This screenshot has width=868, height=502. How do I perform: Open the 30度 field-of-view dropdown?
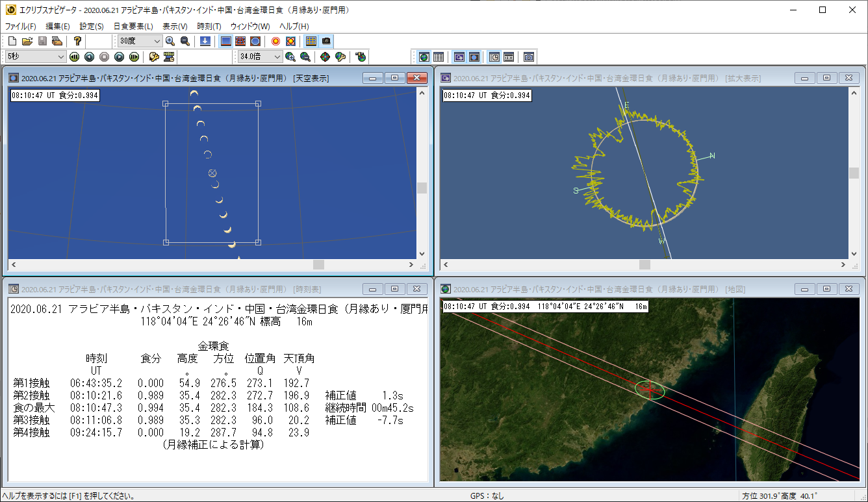156,41
